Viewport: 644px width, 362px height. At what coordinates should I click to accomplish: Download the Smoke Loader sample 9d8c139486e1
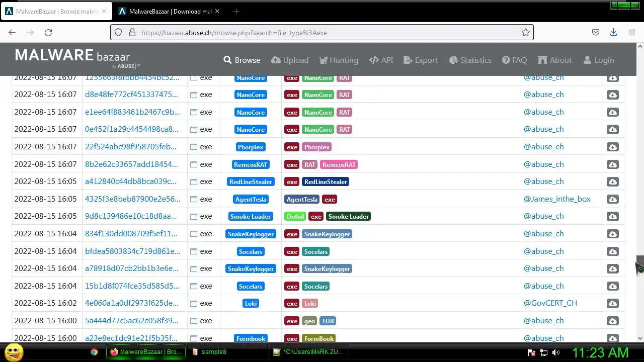coord(612,216)
